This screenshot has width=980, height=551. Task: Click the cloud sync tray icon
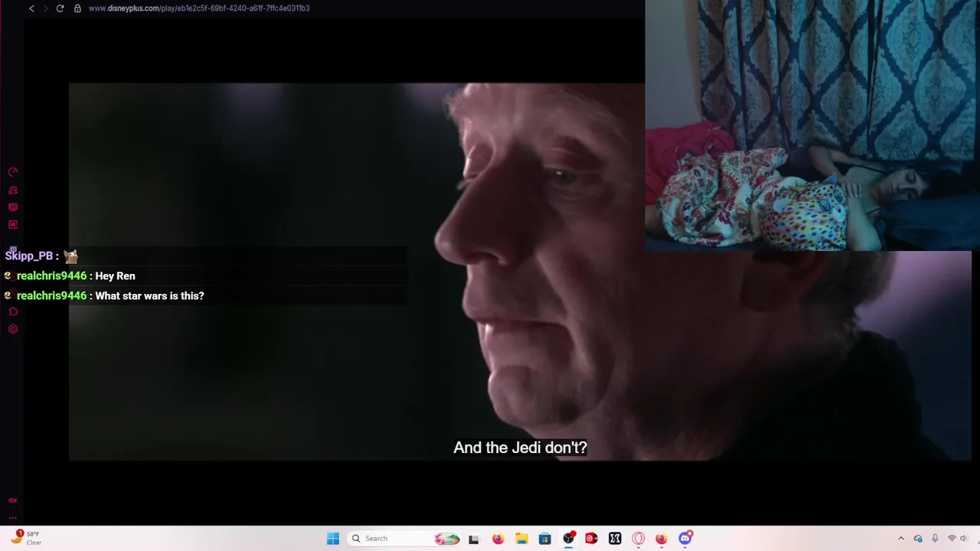918,539
